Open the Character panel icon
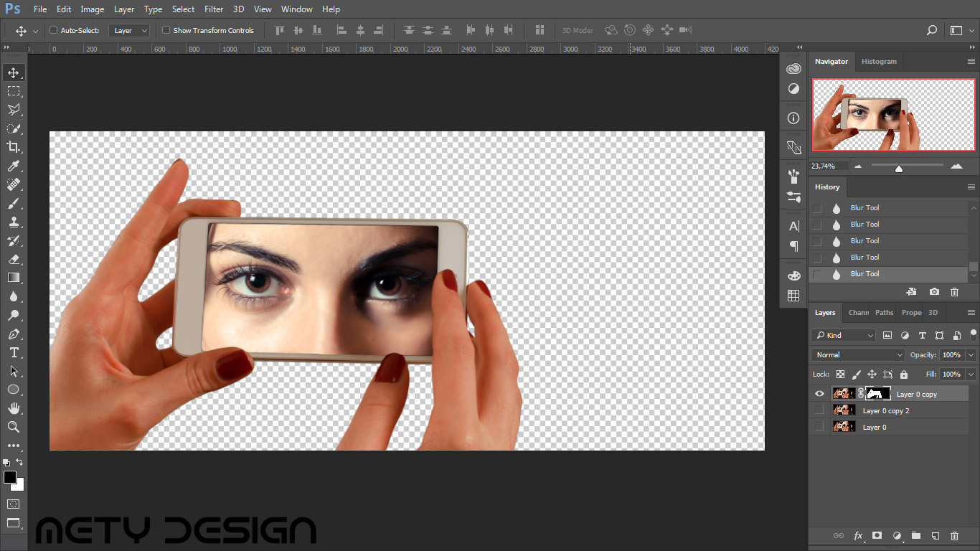Screen dimensions: 980x551 [793, 226]
